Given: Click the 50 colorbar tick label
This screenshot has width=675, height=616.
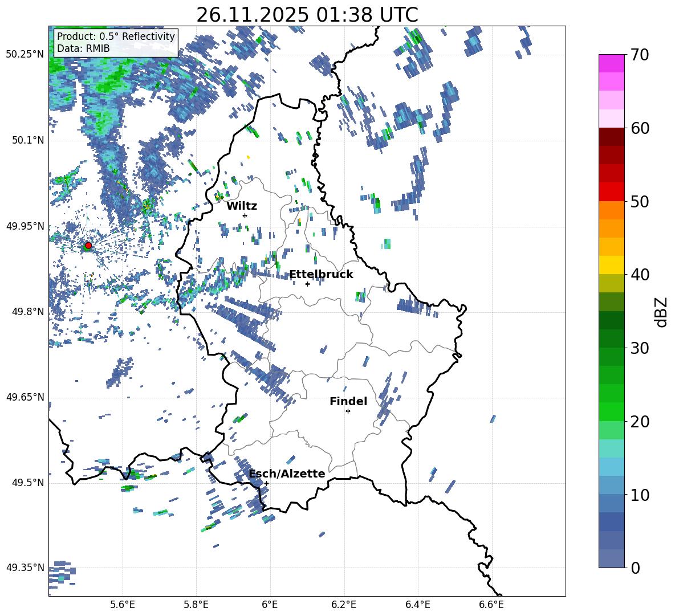Looking at the screenshot, I should 640,201.
